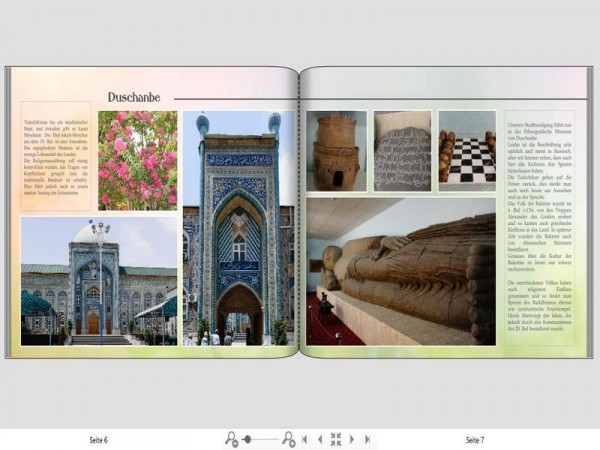Select the reclining Buddha statue photo
The image size is (600, 450).
click(x=401, y=272)
